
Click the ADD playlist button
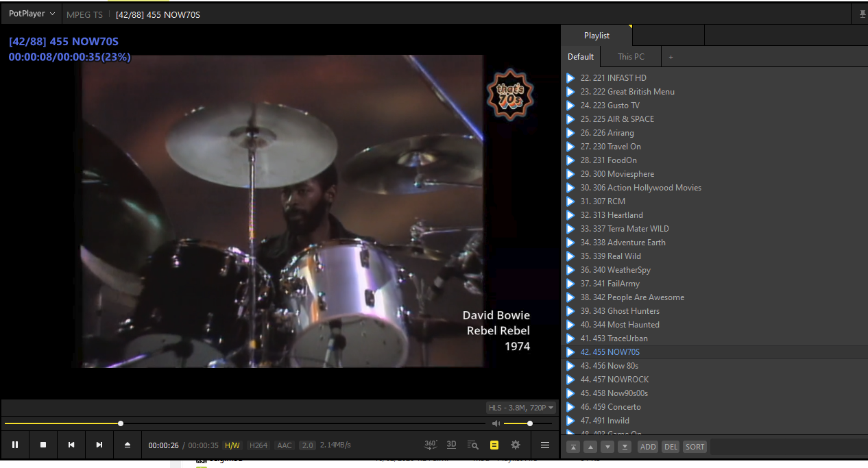click(x=648, y=447)
